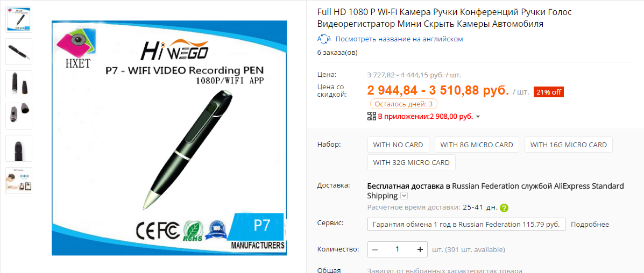Open the Подробнее service details link

[x=590, y=225]
